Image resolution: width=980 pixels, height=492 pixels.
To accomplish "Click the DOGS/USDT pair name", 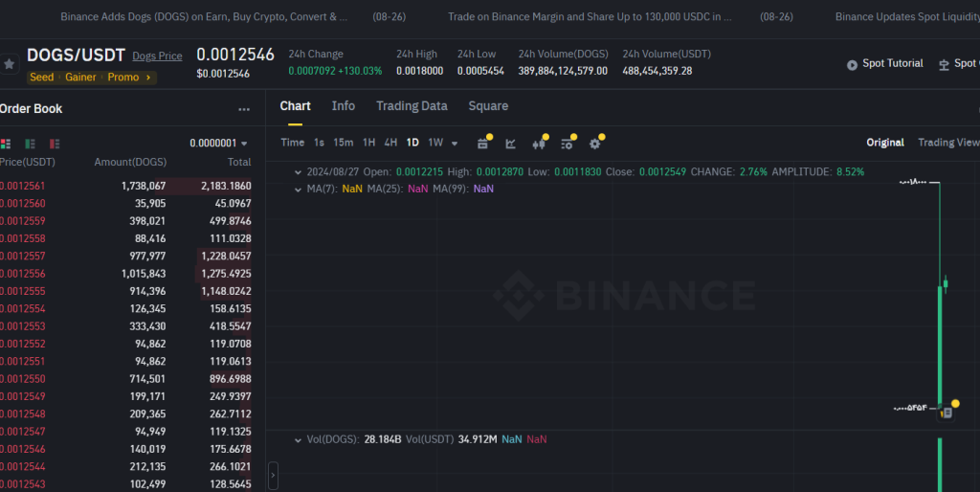I will point(77,56).
